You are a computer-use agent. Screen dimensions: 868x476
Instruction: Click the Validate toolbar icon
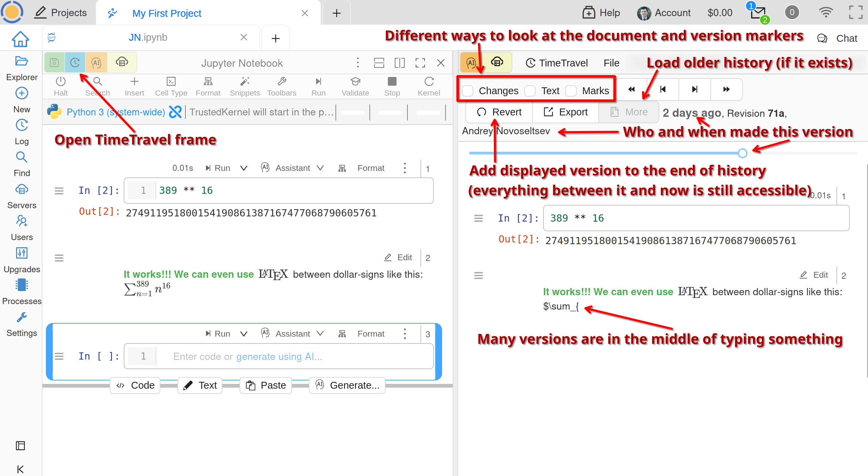click(355, 82)
